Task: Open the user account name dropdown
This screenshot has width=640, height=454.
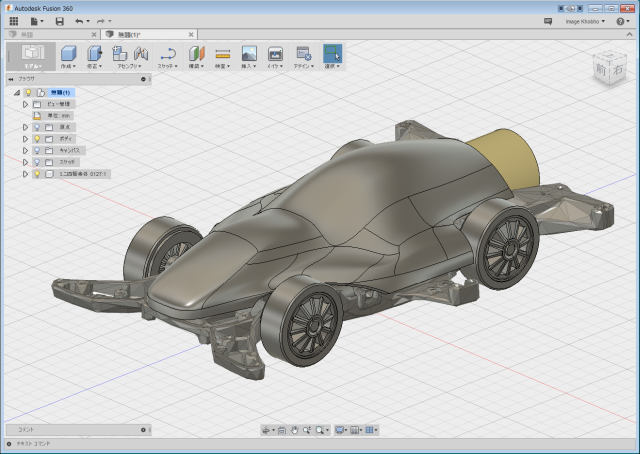Action: click(x=585, y=21)
